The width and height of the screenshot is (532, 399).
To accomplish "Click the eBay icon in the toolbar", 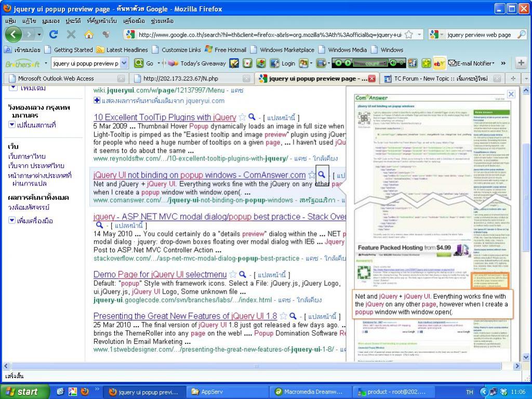I will [439, 63].
